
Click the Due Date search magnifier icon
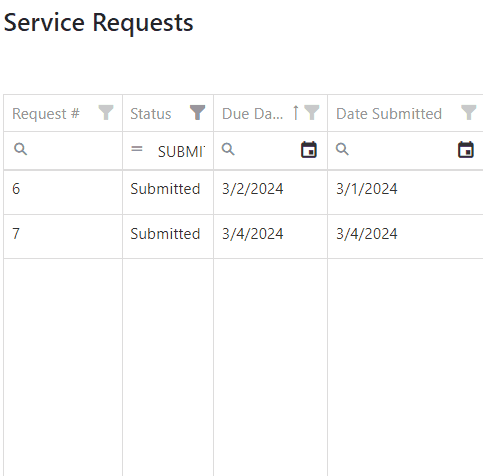coord(228,149)
